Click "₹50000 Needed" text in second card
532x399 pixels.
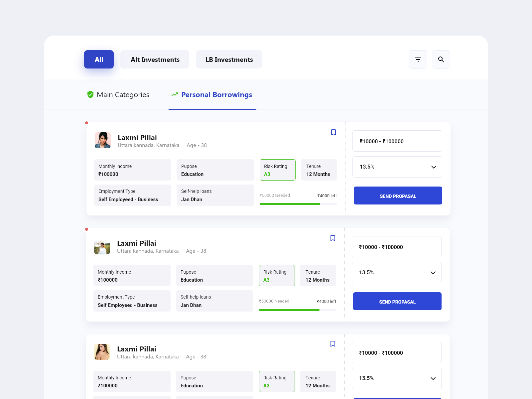click(274, 301)
